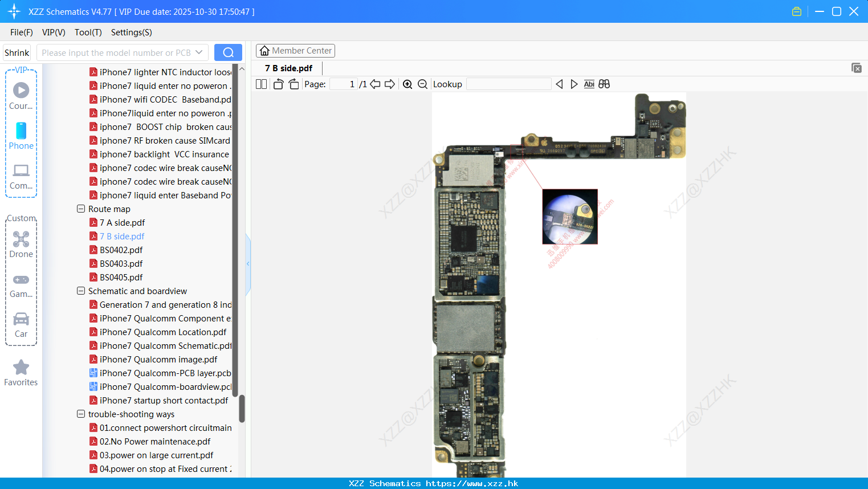Click the microscope inset image on board

570,217
